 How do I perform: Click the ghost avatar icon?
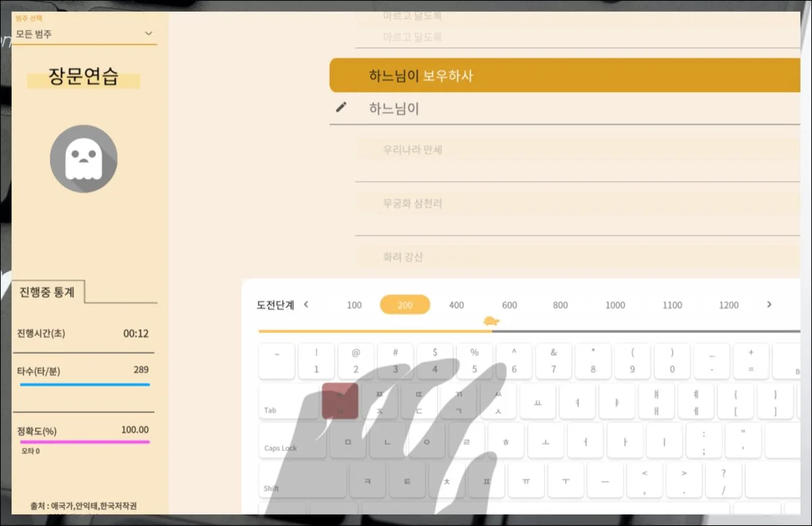coord(84,158)
